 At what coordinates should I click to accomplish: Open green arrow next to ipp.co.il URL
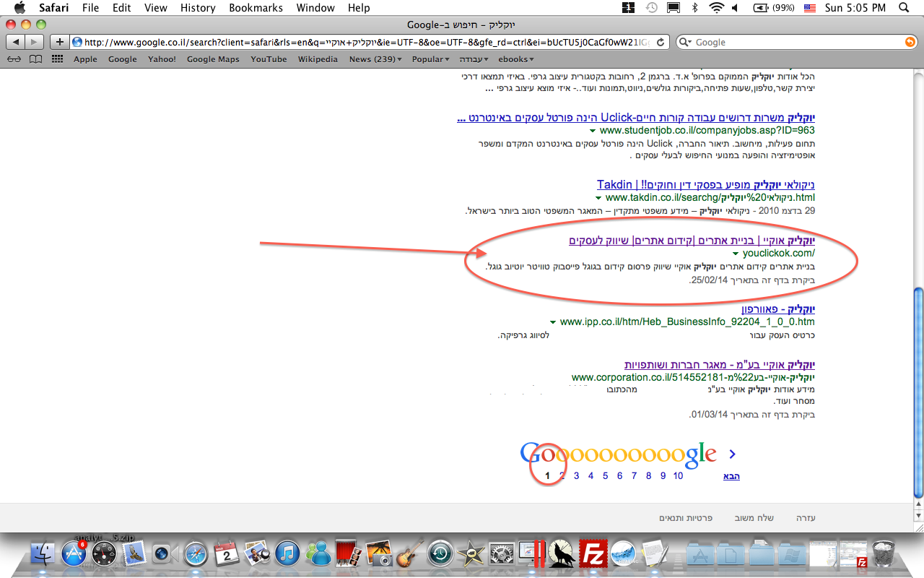pos(553,322)
